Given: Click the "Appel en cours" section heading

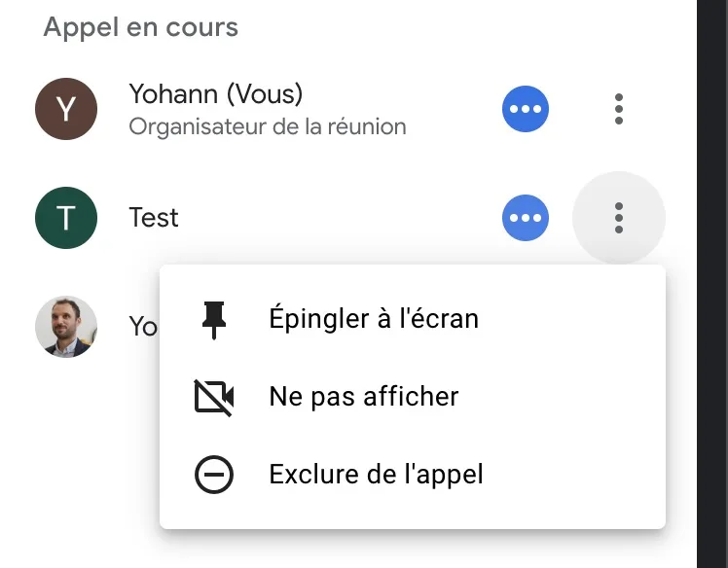Looking at the screenshot, I should pos(141,27).
